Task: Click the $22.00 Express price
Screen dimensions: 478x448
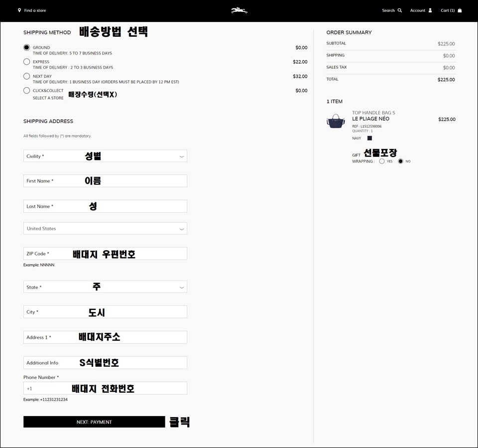Action: 300,62
